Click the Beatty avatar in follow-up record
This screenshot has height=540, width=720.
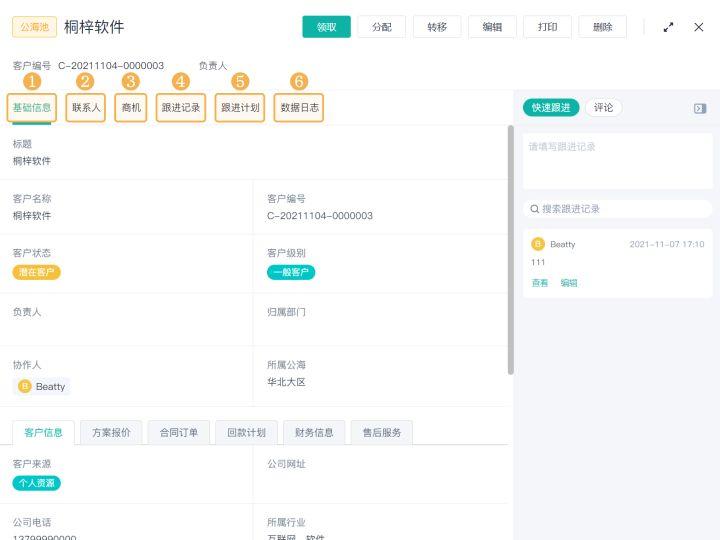point(538,244)
